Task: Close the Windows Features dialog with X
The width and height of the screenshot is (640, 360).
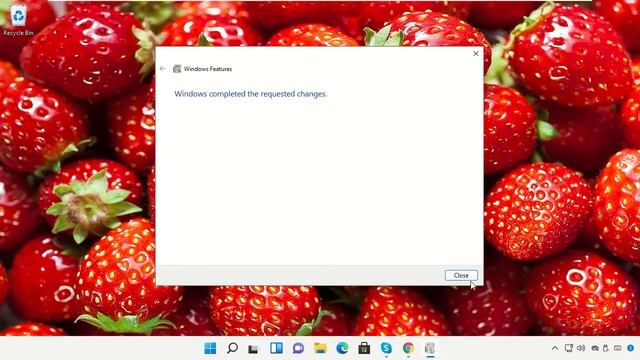Action: (476, 53)
